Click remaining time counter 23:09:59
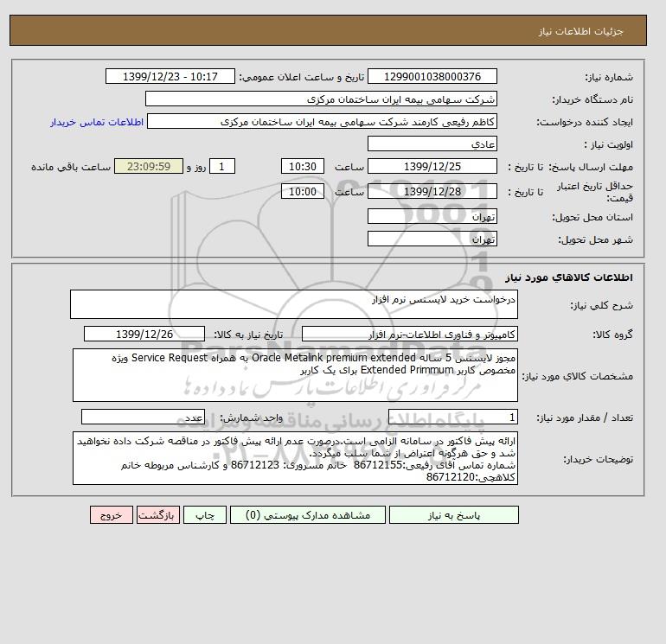 tap(149, 167)
